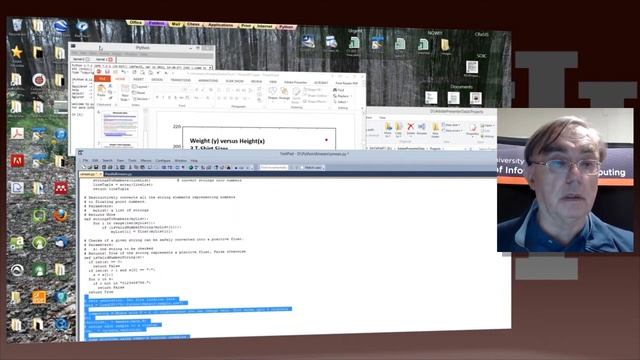
Task: Open the Configure menu in TextPad
Action: pyautogui.click(x=163, y=161)
